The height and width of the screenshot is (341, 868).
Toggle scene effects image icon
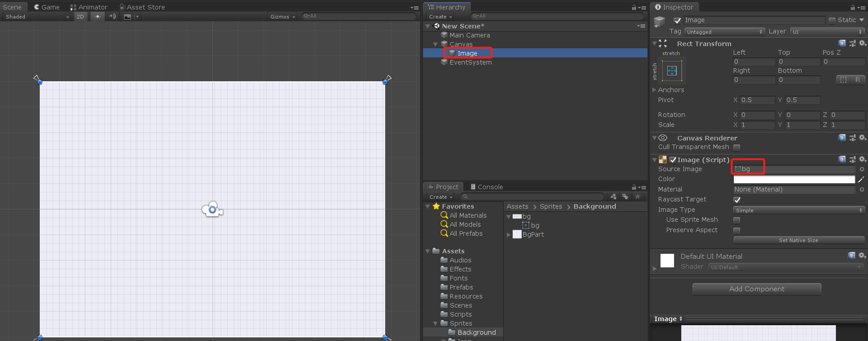click(x=127, y=17)
